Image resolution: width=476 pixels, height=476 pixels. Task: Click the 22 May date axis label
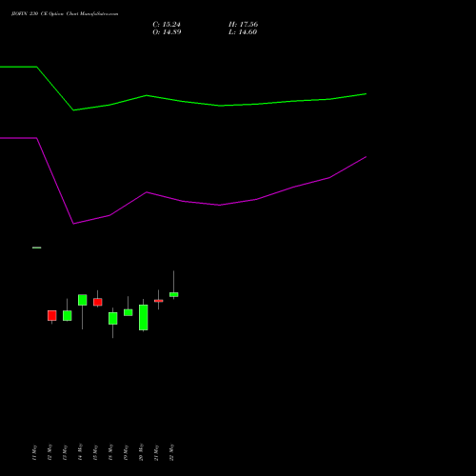coord(171,452)
